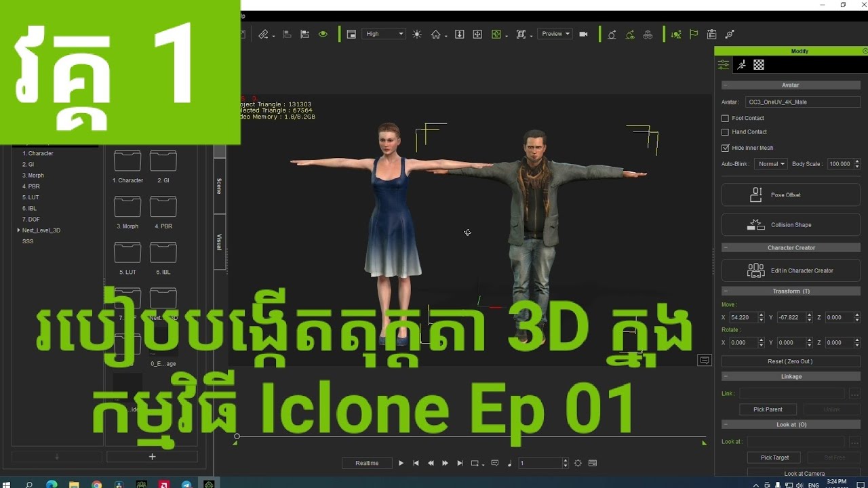Image resolution: width=868 pixels, height=488 pixels.
Task: Click the vertical fit arrow icon
Action: pos(459,34)
